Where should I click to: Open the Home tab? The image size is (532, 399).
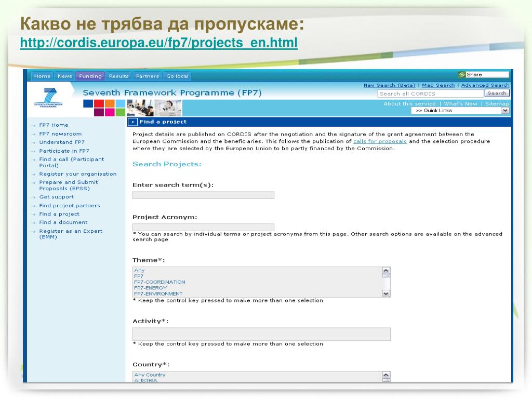click(42, 76)
